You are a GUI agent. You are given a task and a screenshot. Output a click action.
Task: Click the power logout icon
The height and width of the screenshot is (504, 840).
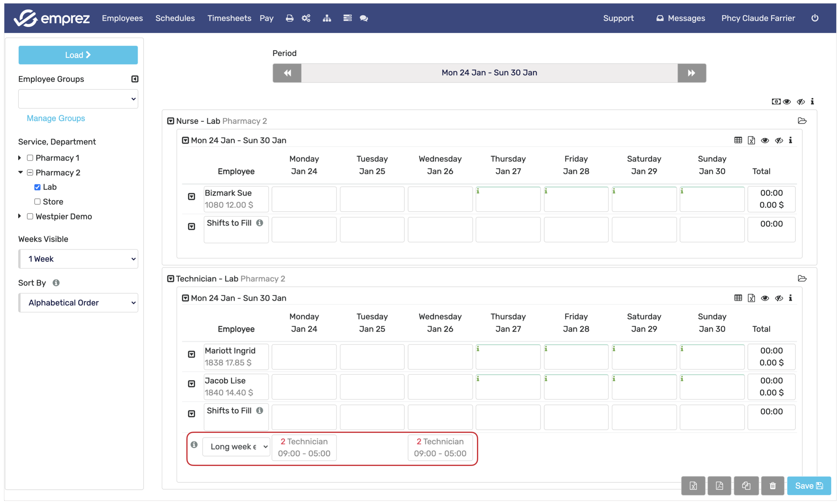(815, 18)
